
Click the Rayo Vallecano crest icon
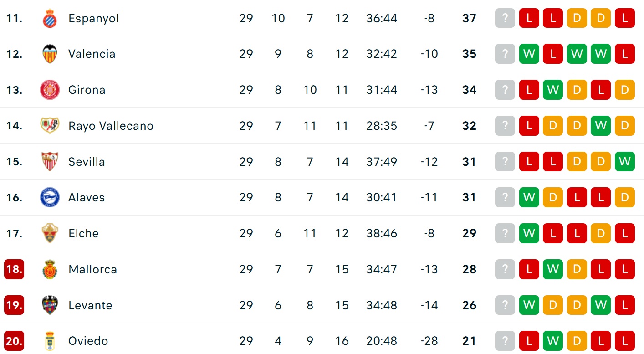coord(50,126)
